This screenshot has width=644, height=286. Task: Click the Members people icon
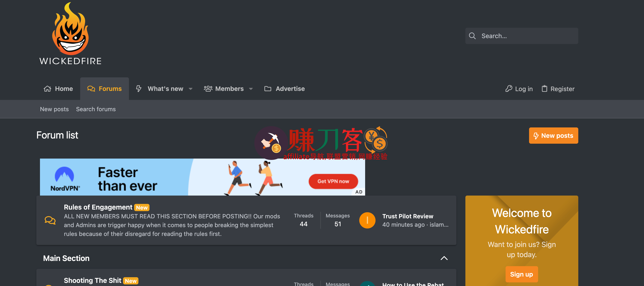pos(208,89)
